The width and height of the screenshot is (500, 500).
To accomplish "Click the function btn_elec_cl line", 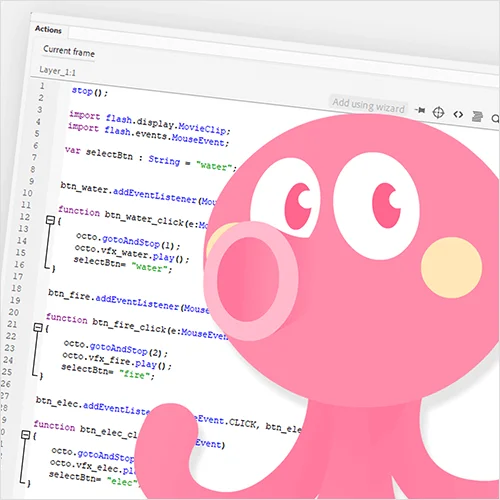I will tap(85, 429).
